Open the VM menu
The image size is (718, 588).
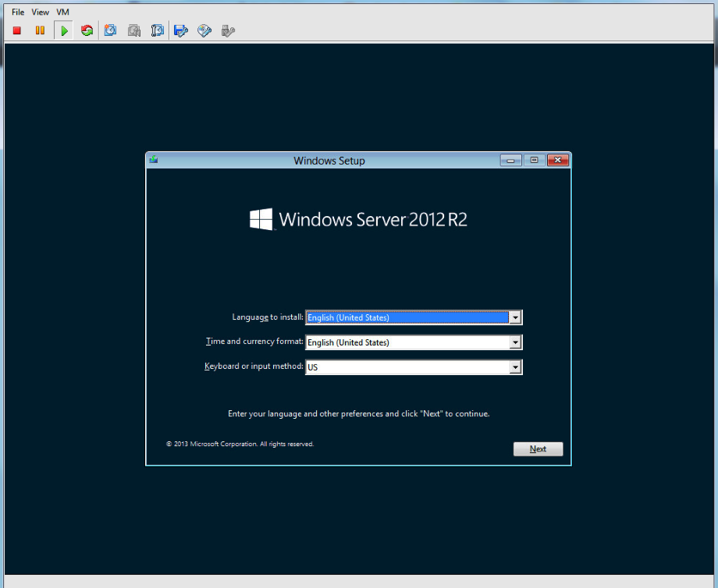[x=62, y=12]
